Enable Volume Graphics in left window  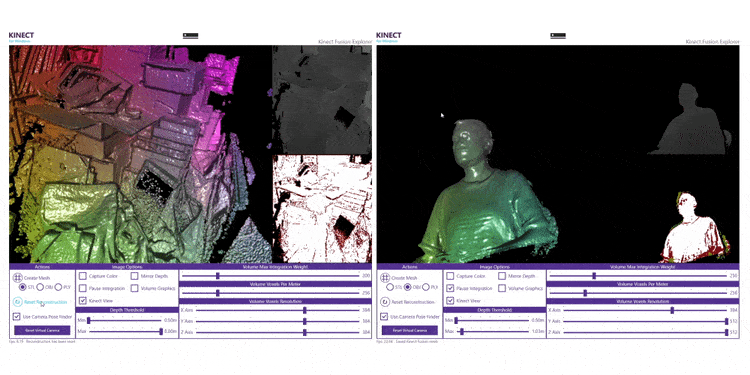click(x=134, y=288)
